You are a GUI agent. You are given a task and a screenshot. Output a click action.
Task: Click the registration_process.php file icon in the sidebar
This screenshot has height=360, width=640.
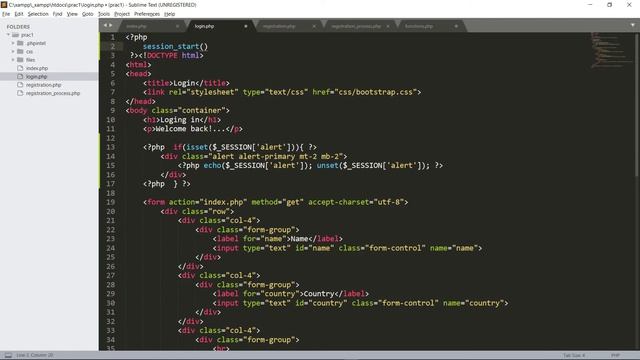[20, 93]
